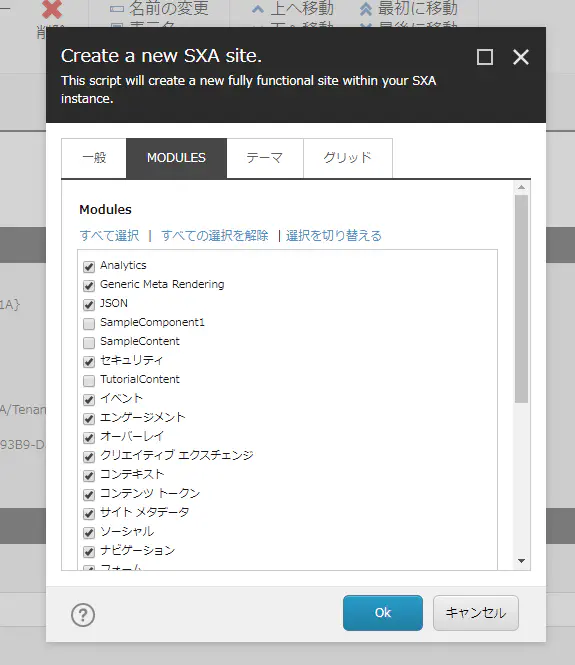The height and width of the screenshot is (665, 575).
Task: Open the テーマ tab
Action: point(265,158)
